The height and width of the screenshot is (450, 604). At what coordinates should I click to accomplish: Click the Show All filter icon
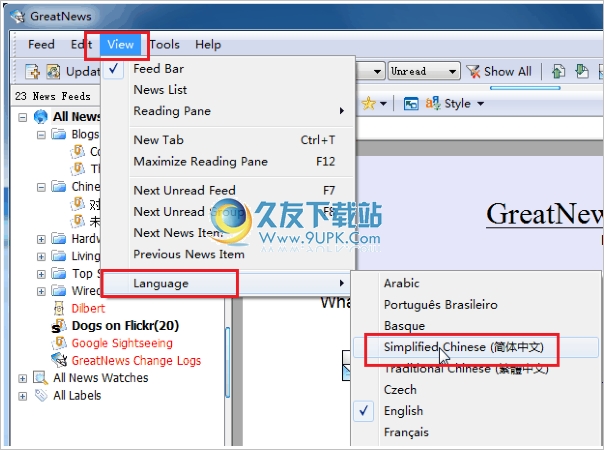[473, 72]
